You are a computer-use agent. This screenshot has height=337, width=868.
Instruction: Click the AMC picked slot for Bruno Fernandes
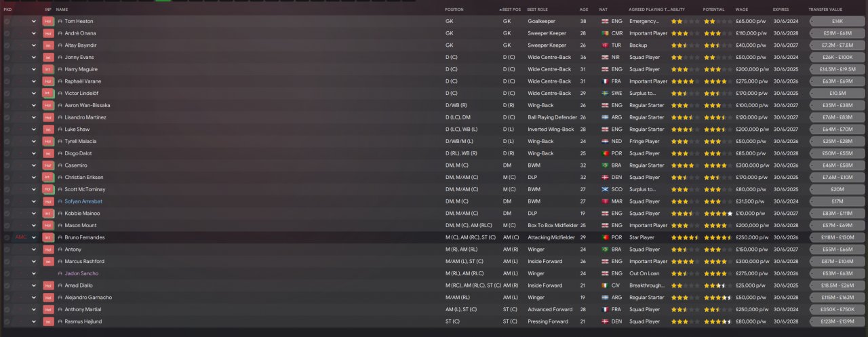coord(20,237)
